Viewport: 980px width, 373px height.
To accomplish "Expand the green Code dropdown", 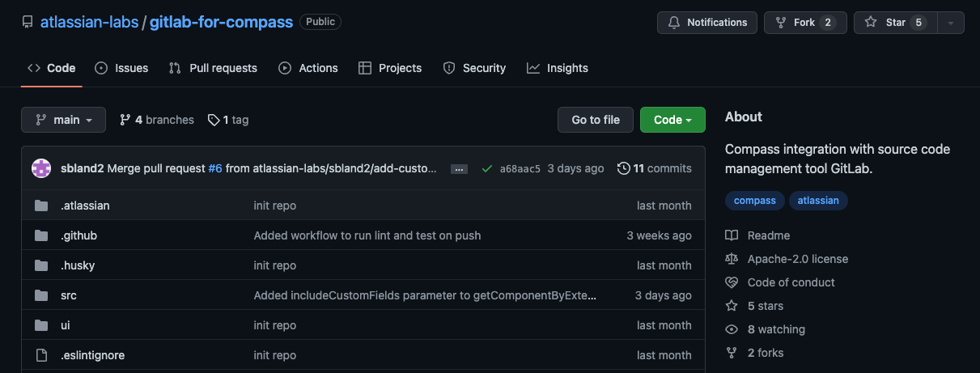I will pos(672,120).
